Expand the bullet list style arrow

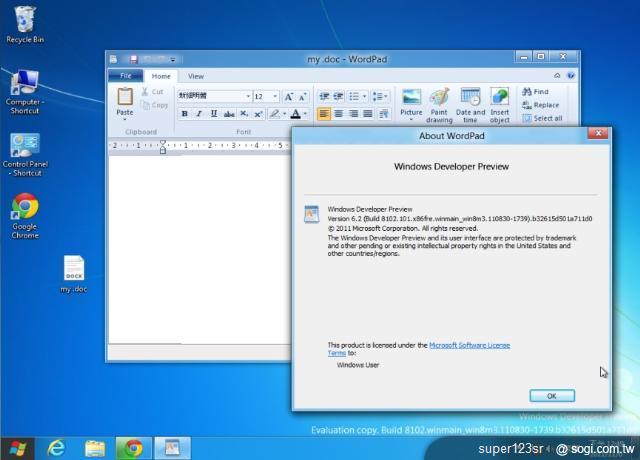pyautogui.click(x=364, y=96)
